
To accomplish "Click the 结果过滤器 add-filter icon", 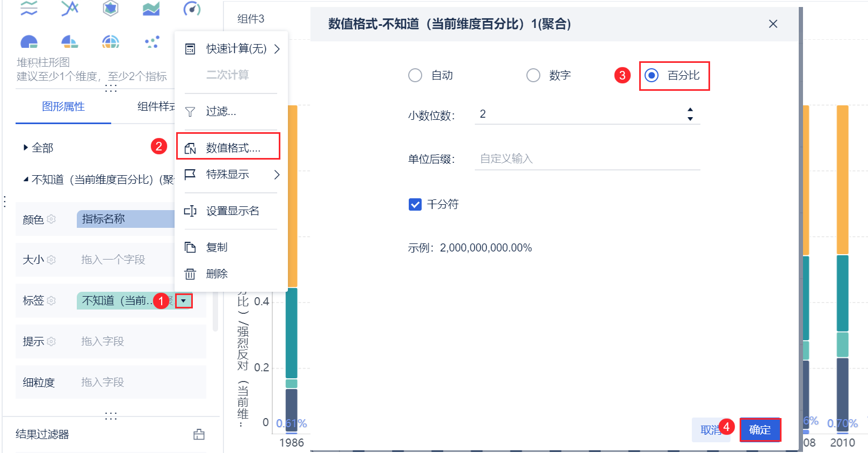I will click(199, 434).
